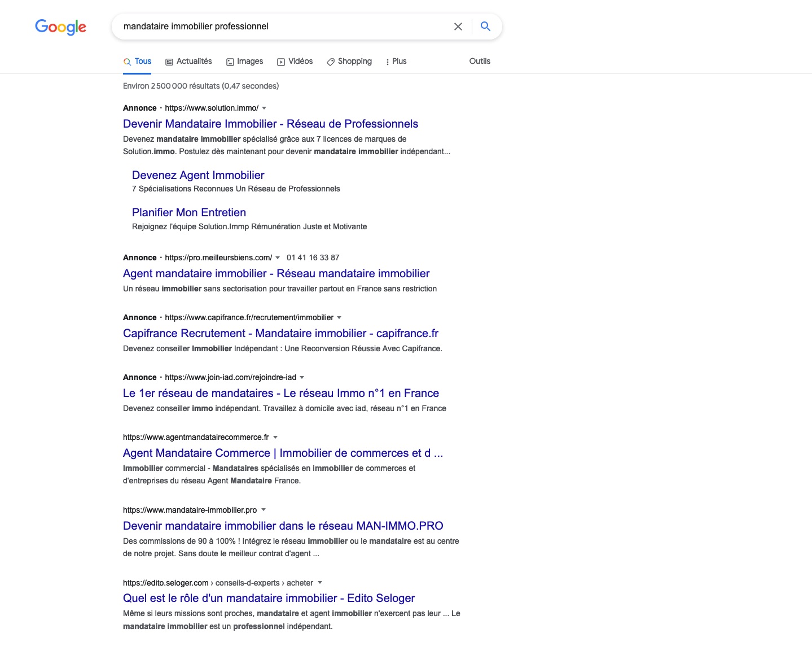
Task: Open dropdown arrow next to capifrance.fr URL
Action: click(339, 317)
